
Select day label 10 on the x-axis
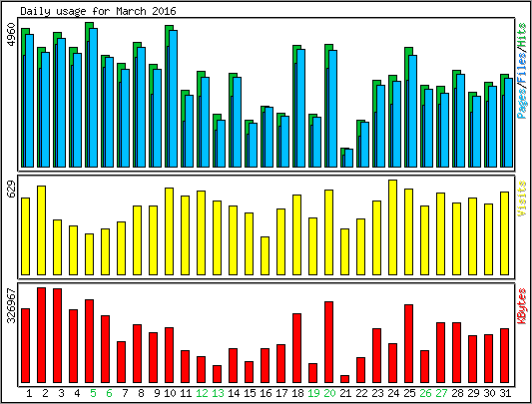click(170, 393)
